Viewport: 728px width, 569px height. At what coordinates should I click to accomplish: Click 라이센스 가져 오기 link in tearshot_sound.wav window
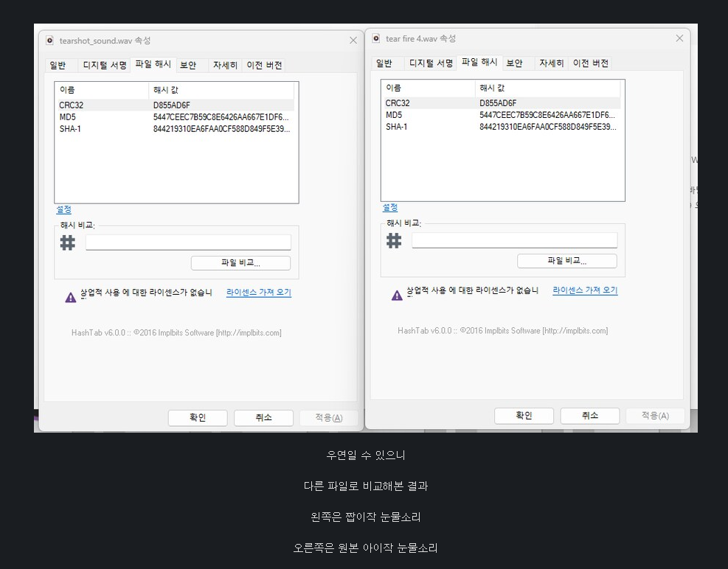259,293
